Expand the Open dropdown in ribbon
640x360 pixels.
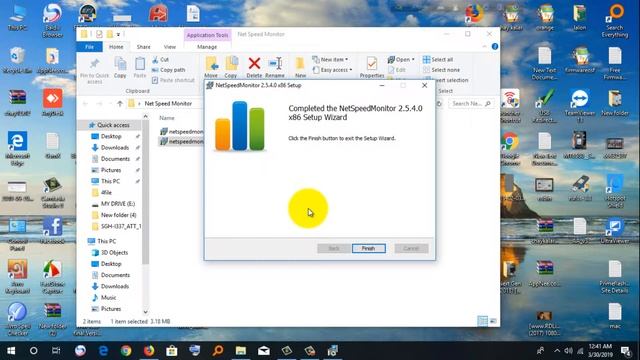click(x=401, y=60)
